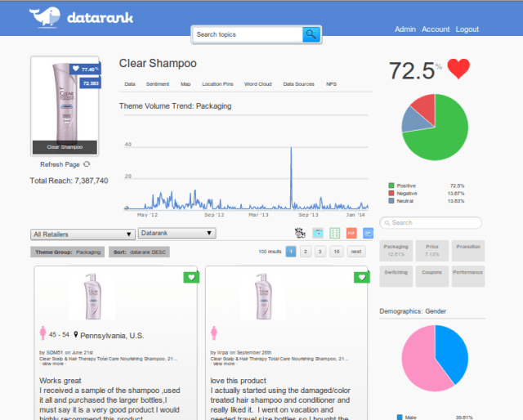This screenshot has width=523, height=420.
Task: Open the Account link
Action: (436, 29)
